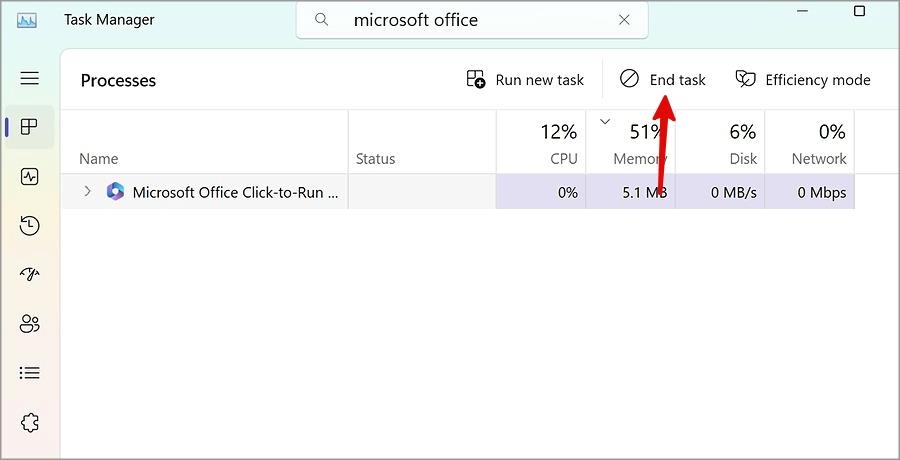The width and height of the screenshot is (900, 460).
Task: Open the hamburger navigation menu
Action: pos(29,78)
